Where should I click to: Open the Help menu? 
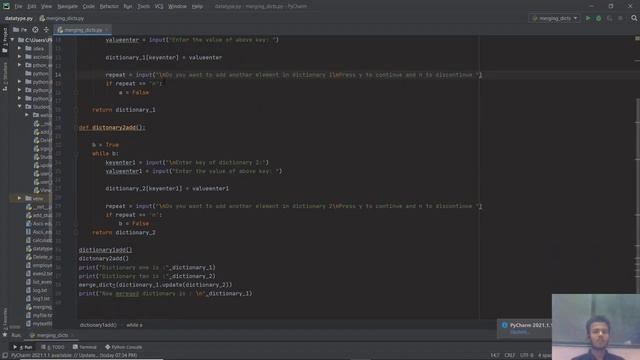[197, 6]
